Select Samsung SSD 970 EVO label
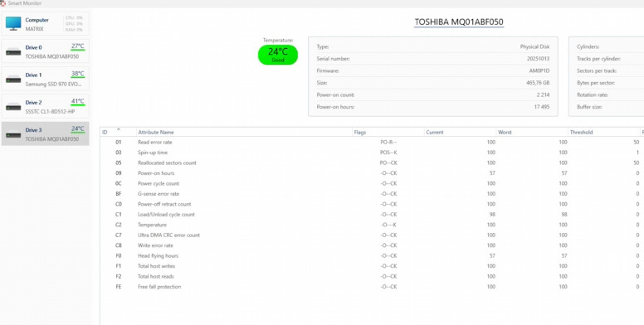 click(54, 84)
